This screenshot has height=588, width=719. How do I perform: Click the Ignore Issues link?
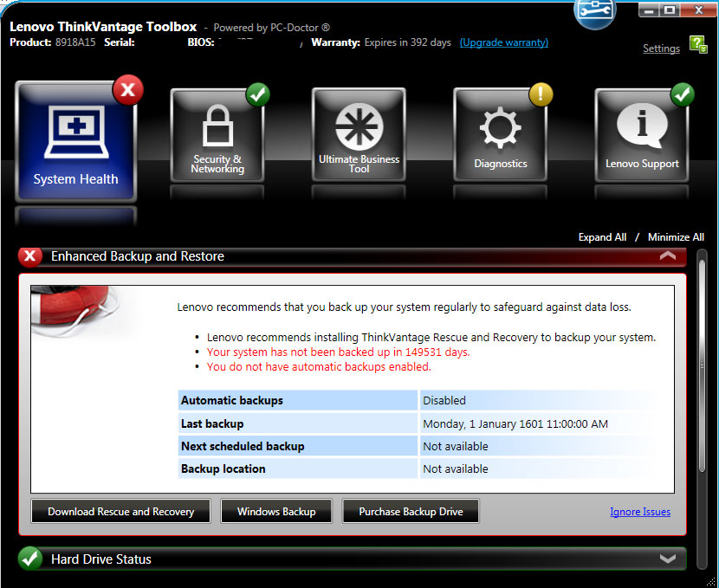[640, 512]
